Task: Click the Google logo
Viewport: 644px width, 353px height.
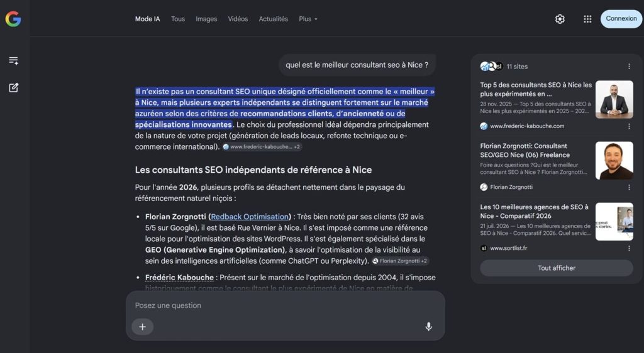Action: click(x=13, y=19)
